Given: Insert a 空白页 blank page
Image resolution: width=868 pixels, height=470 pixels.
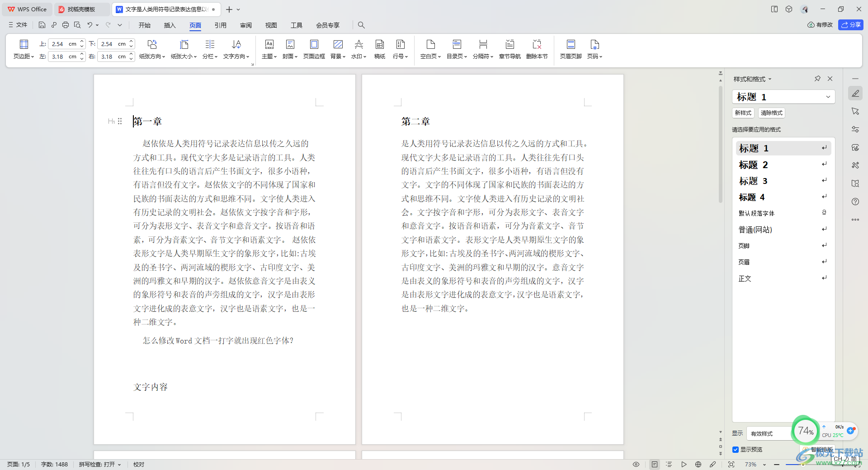Looking at the screenshot, I should click(x=430, y=49).
